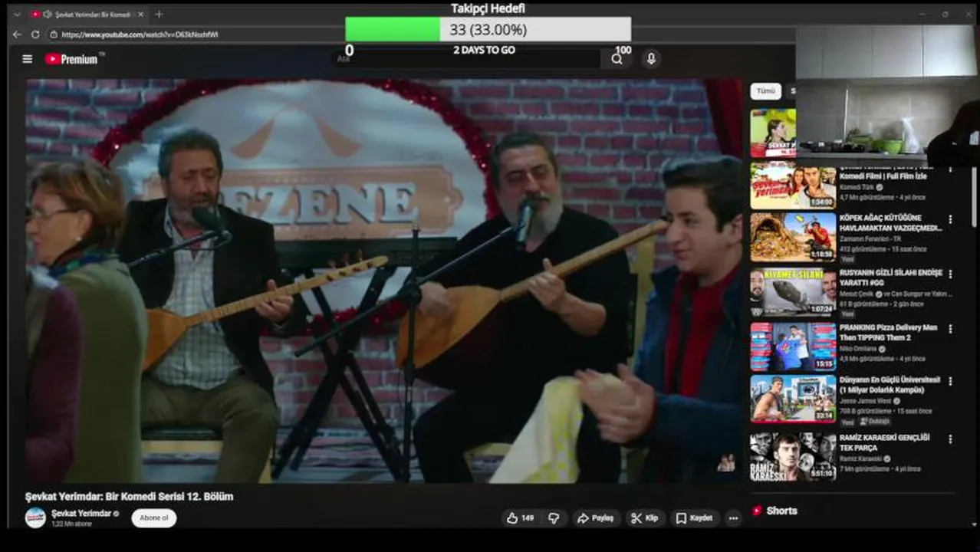Screen dimensions: 980x552
Task: Open options for RAMİZ KARAESKİ GENÇLİĞİ video
Action: (950, 439)
